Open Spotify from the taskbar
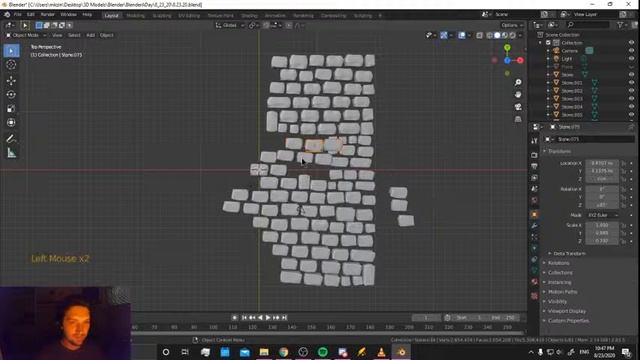The width and height of the screenshot is (640, 360). (x=323, y=352)
